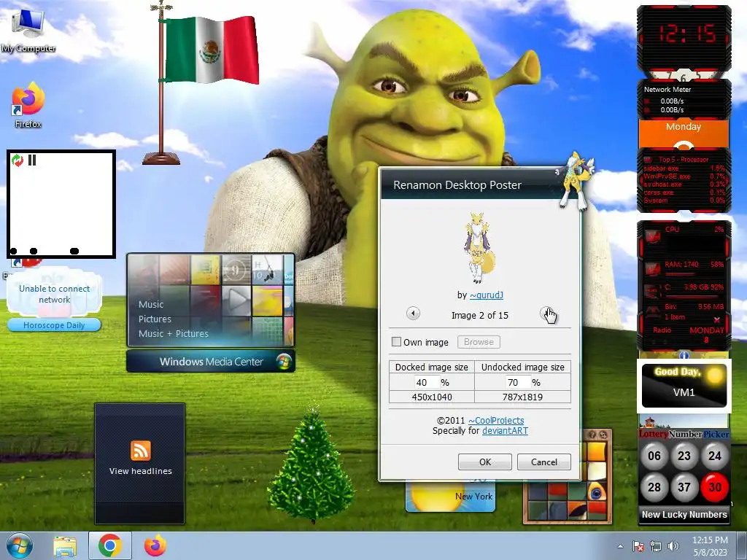Image resolution: width=747 pixels, height=560 pixels.
Task: Click the WmiPrvSE.exe process row
Action: tap(684, 176)
